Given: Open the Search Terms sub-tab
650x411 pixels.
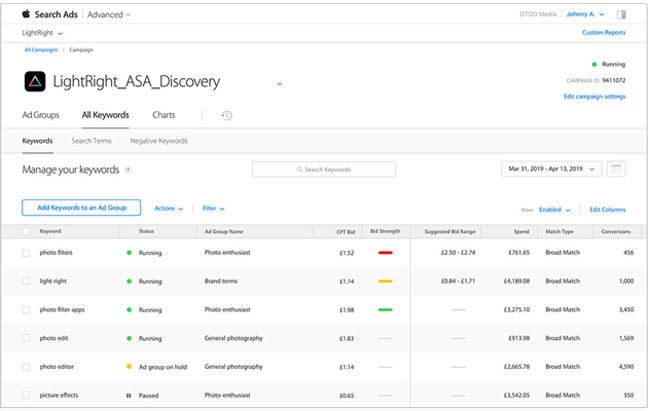Looking at the screenshot, I should [91, 141].
